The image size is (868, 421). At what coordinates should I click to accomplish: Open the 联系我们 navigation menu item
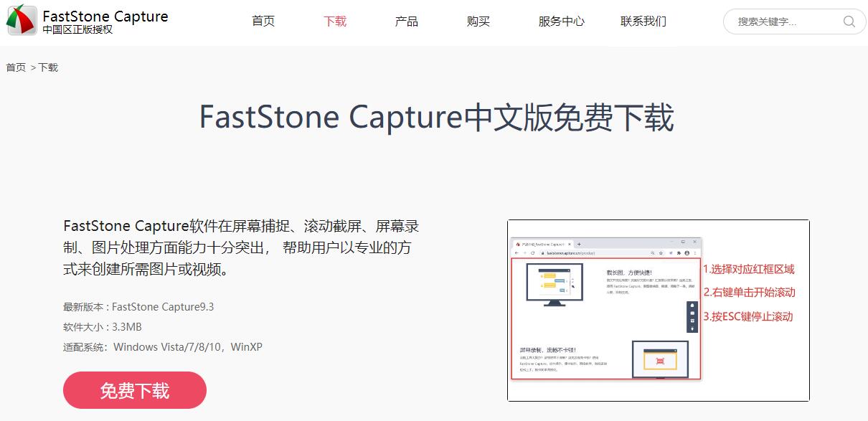point(643,22)
